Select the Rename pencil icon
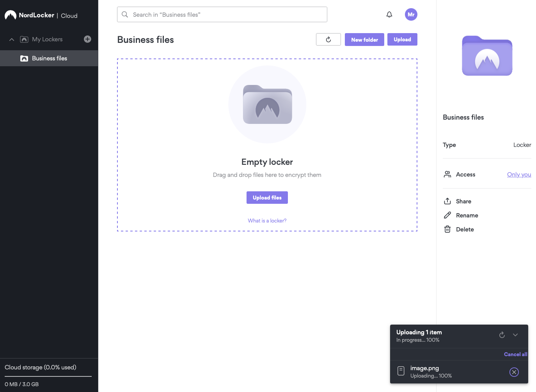This screenshot has width=536, height=392. [447, 215]
